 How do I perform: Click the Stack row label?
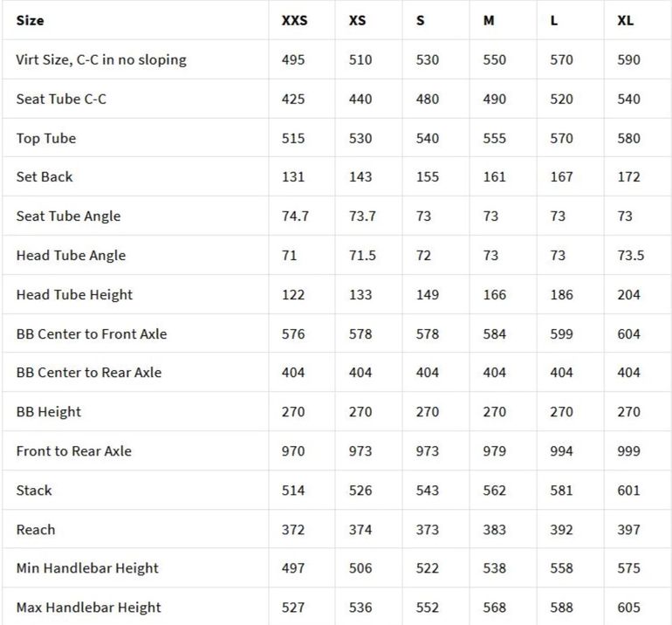34,490
